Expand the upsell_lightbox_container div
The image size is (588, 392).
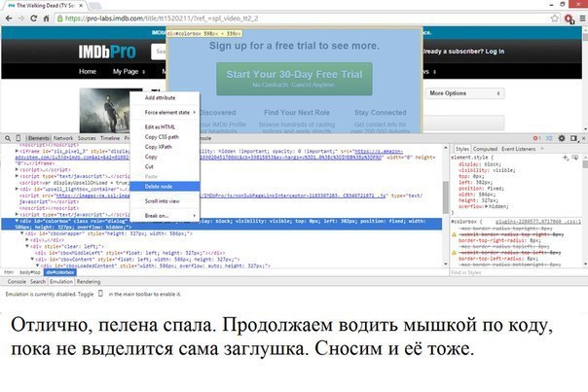click(x=17, y=189)
